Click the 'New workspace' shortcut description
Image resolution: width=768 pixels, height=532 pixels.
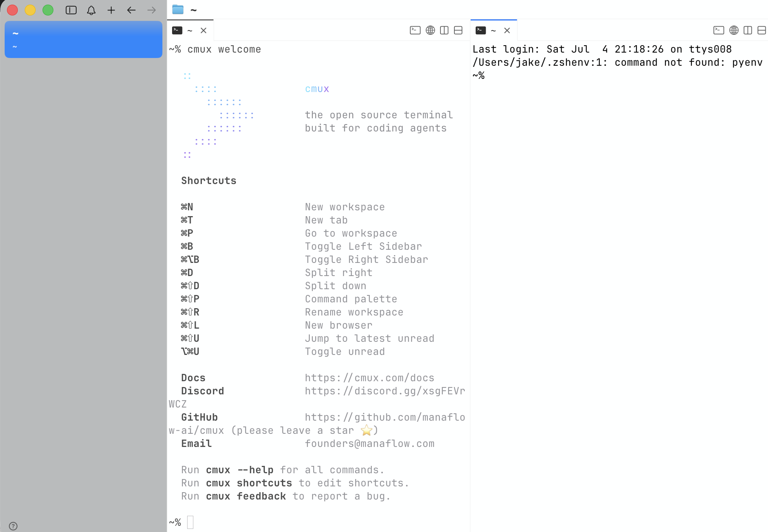coord(345,207)
